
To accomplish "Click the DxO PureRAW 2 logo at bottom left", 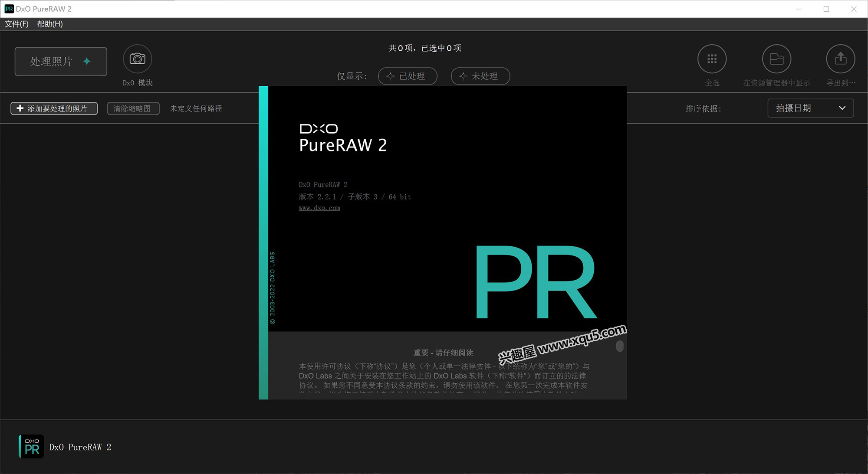I will pos(31,447).
